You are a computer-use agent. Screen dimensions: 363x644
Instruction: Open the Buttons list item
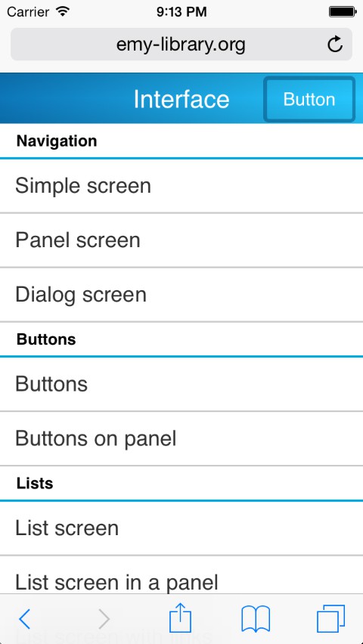[x=181, y=384]
